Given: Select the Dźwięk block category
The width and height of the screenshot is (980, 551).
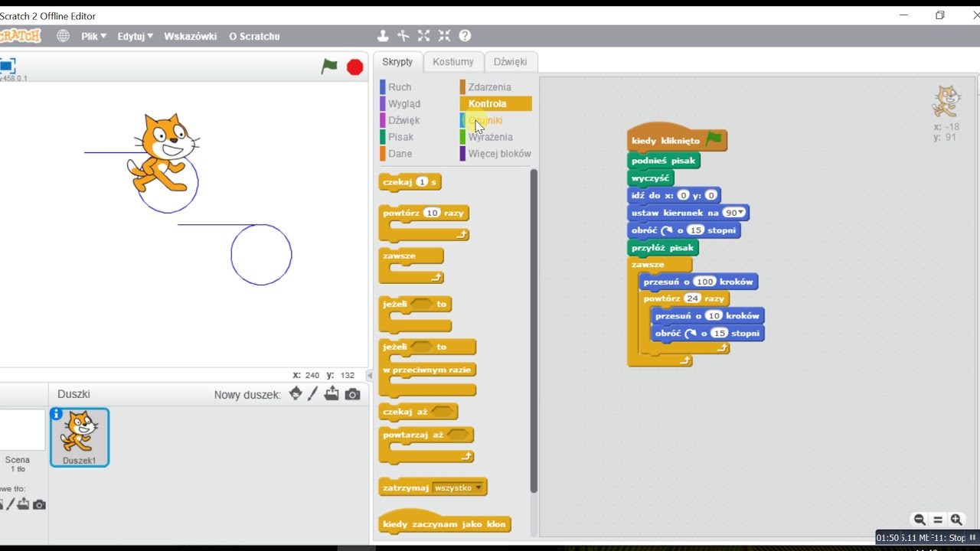Looking at the screenshot, I should (403, 120).
